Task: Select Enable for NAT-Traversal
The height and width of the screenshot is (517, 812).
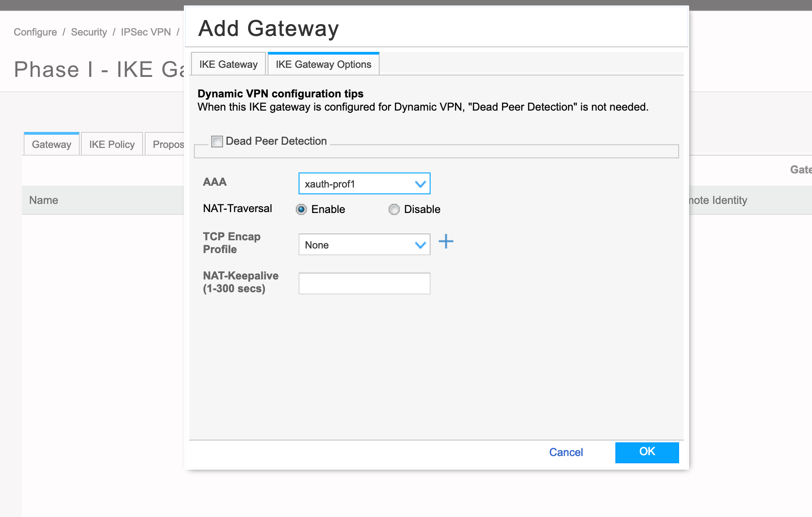Action: click(x=301, y=209)
